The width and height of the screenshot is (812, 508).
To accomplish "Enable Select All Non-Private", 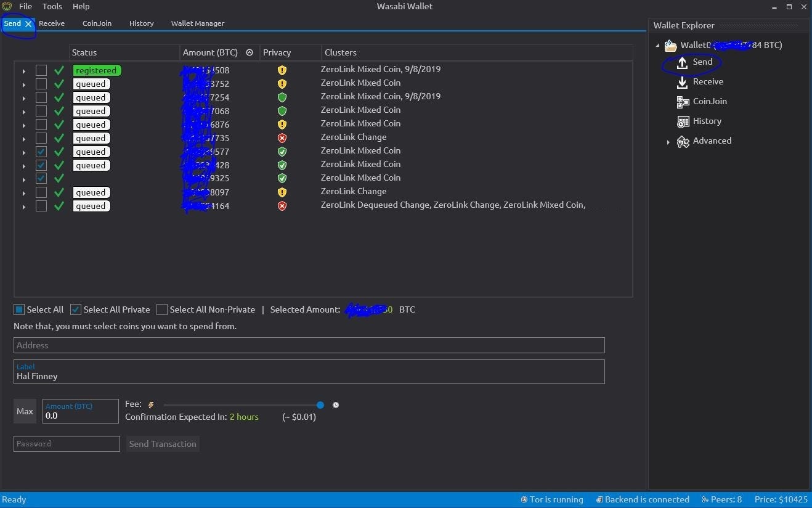I will 162,309.
